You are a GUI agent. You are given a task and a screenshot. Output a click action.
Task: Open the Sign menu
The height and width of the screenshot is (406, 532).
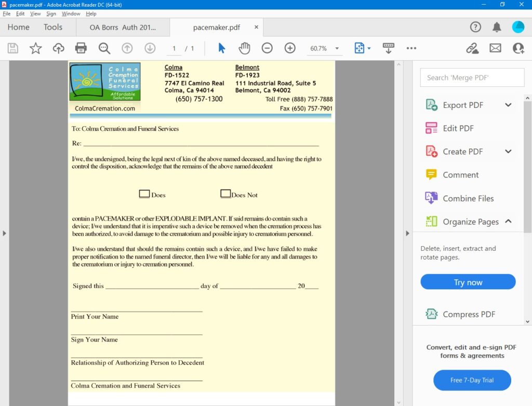(x=51, y=13)
